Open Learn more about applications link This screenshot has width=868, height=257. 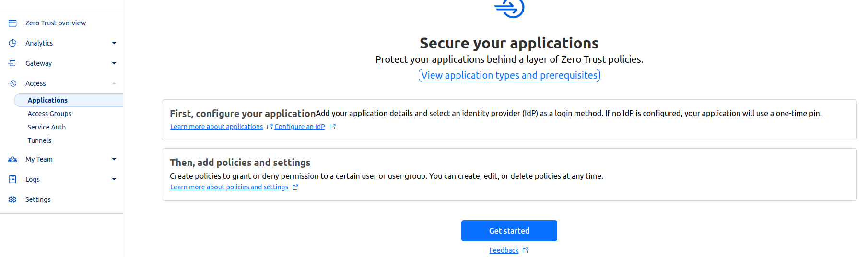pos(216,127)
